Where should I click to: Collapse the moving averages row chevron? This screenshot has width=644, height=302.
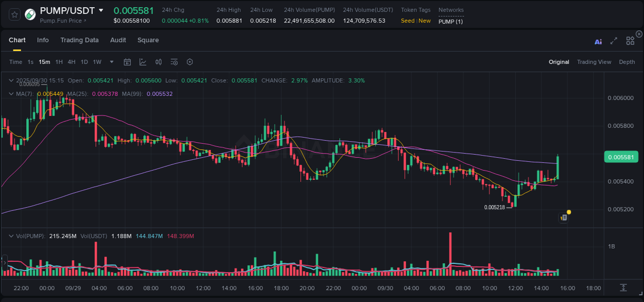(x=11, y=94)
